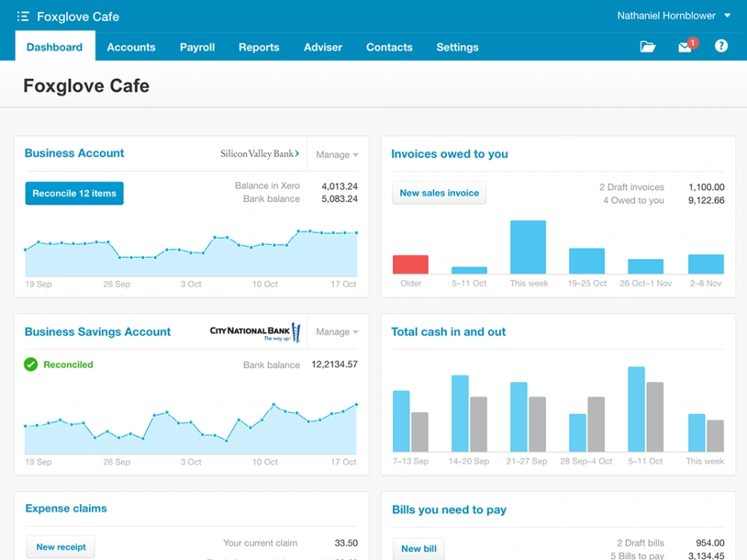Open the help question mark icon
This screenshot has height=560, width=747.
(721, 46)
